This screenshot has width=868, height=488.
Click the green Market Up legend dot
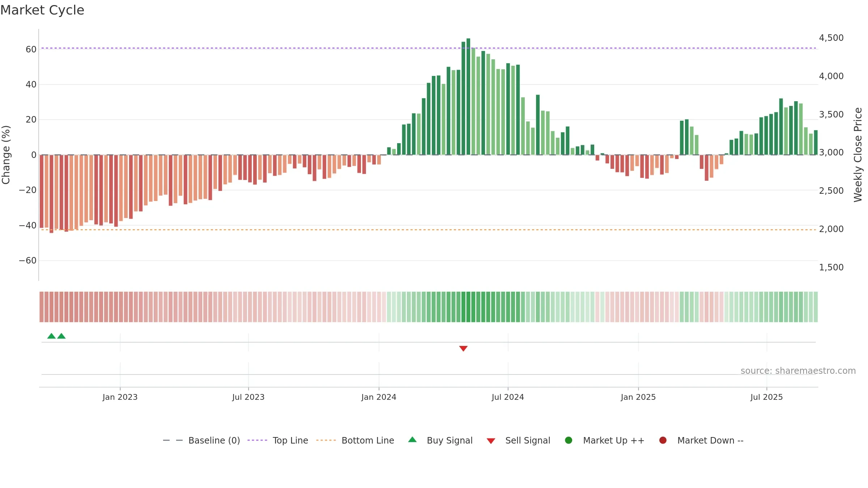[569, 440]
